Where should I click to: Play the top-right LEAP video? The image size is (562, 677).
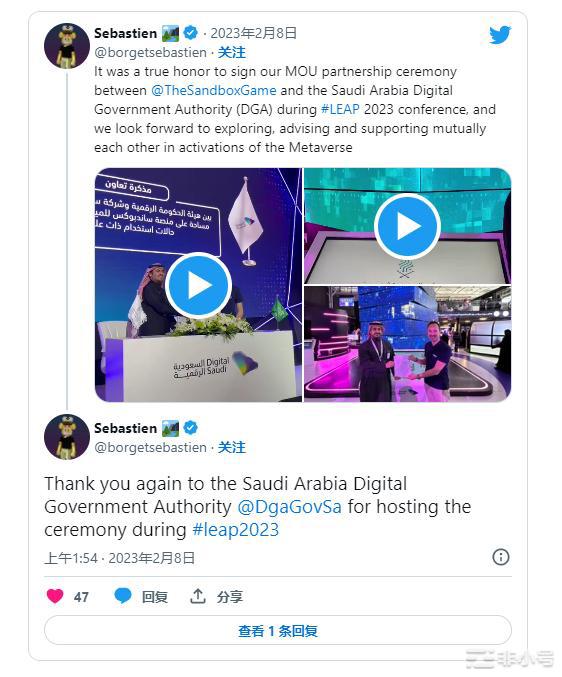click(x=407, y=226)
